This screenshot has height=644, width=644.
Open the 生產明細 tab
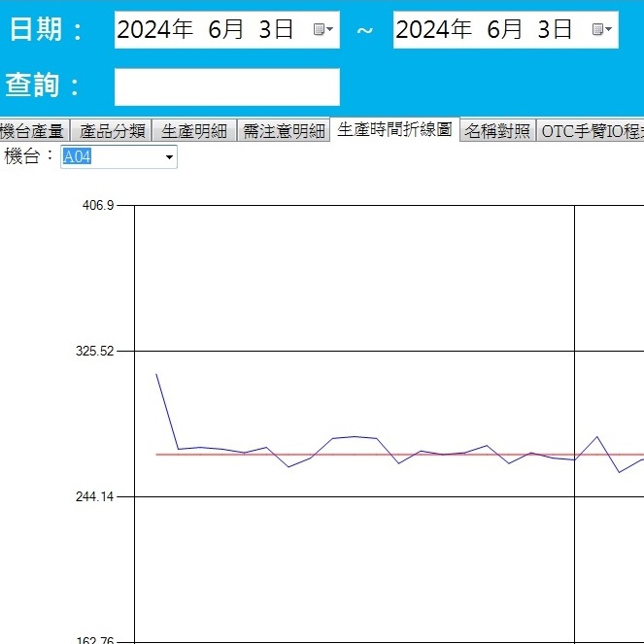pyautogui.click(x=194, y=132)
